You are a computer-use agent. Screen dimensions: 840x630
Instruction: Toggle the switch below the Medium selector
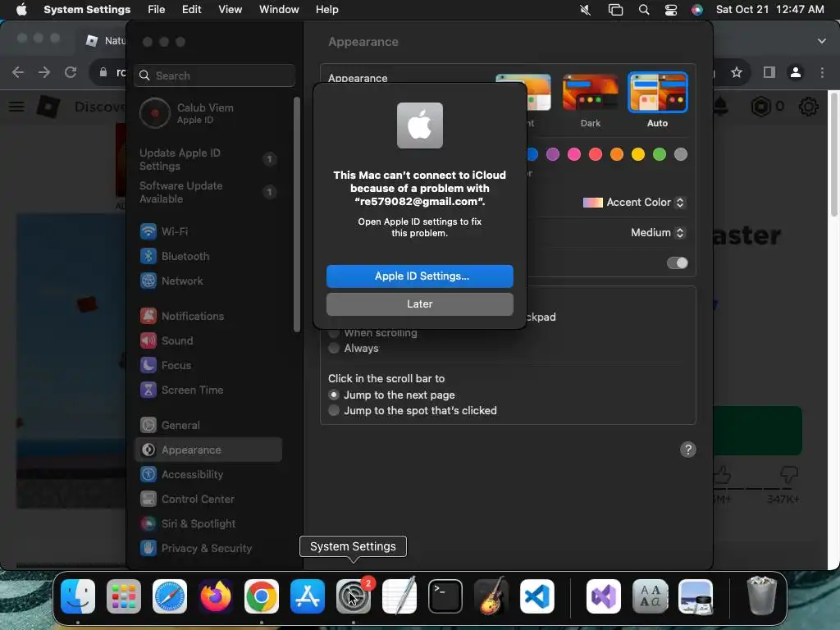(677, 263)
